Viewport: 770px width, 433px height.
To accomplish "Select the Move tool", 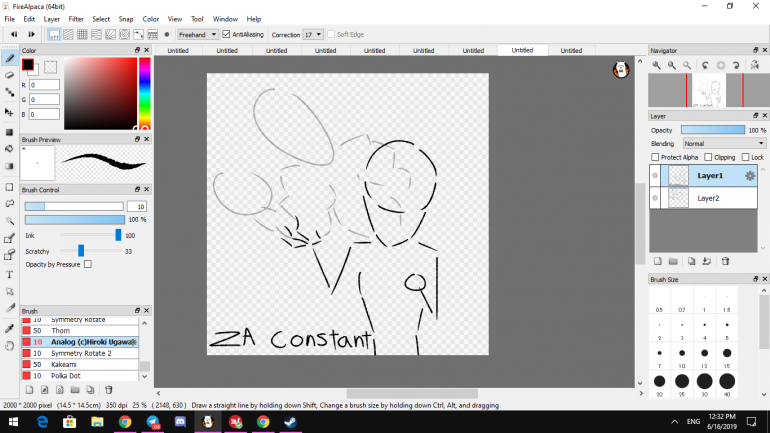I will (9, 112).
